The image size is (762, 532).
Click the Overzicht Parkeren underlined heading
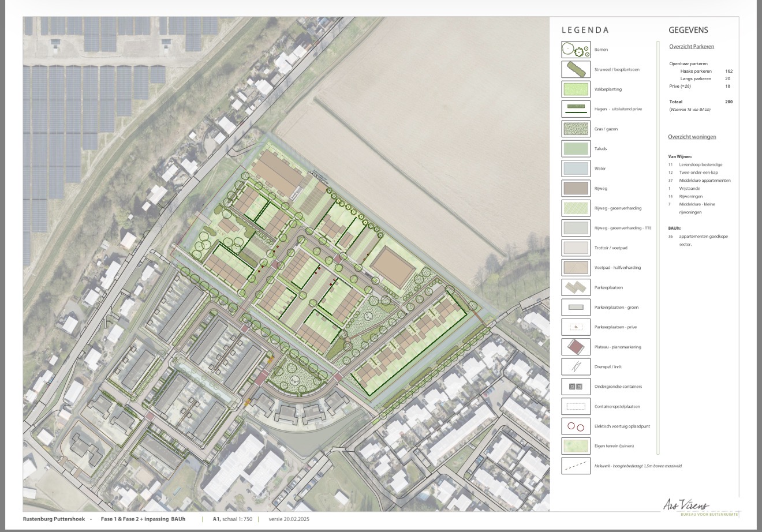point(691,47)
